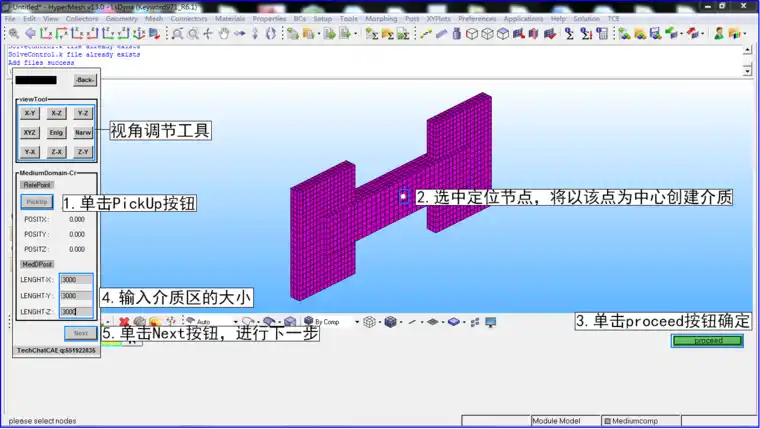
Task: Open the Mesh menu
Action: pos(154,18)
